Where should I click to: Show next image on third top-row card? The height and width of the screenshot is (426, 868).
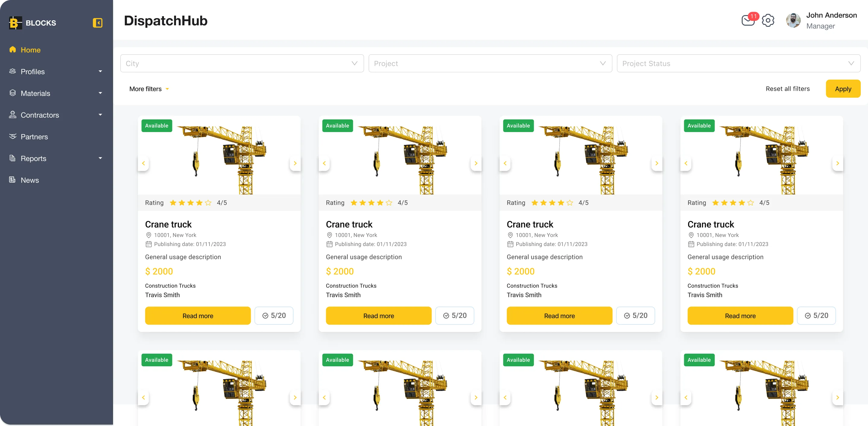(x=657, y=163)
